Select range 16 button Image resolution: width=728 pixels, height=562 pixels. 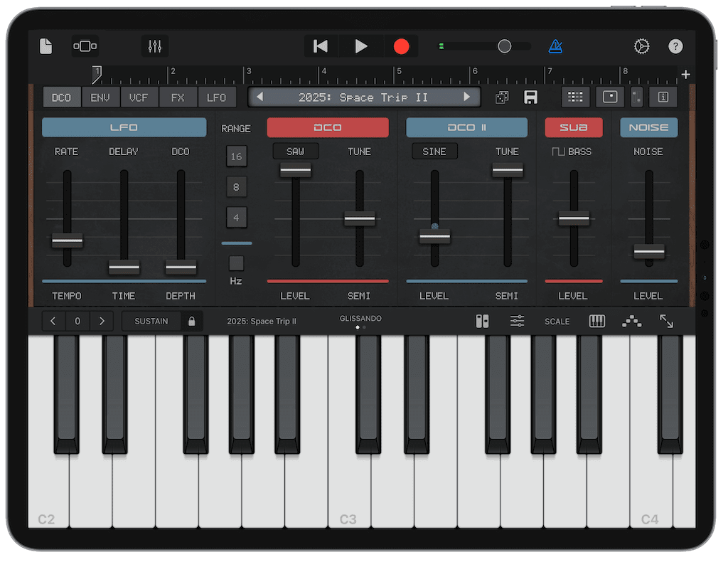click(x=236, y=156)
